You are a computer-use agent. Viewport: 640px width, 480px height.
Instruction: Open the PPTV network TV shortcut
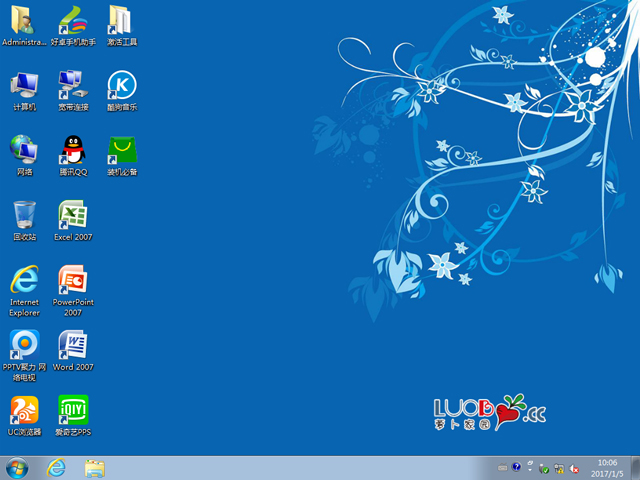24,346
